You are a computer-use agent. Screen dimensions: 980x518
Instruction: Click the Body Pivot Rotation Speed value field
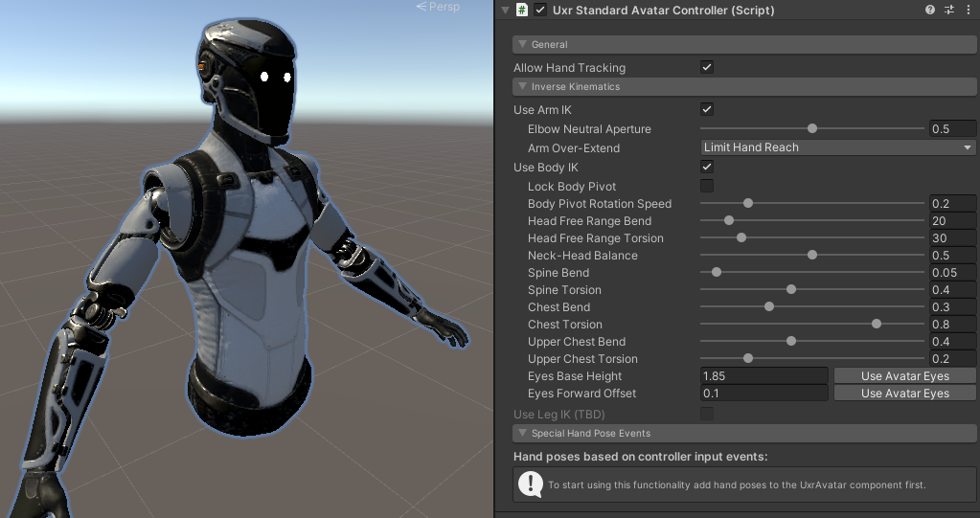(x=952, y=204)
